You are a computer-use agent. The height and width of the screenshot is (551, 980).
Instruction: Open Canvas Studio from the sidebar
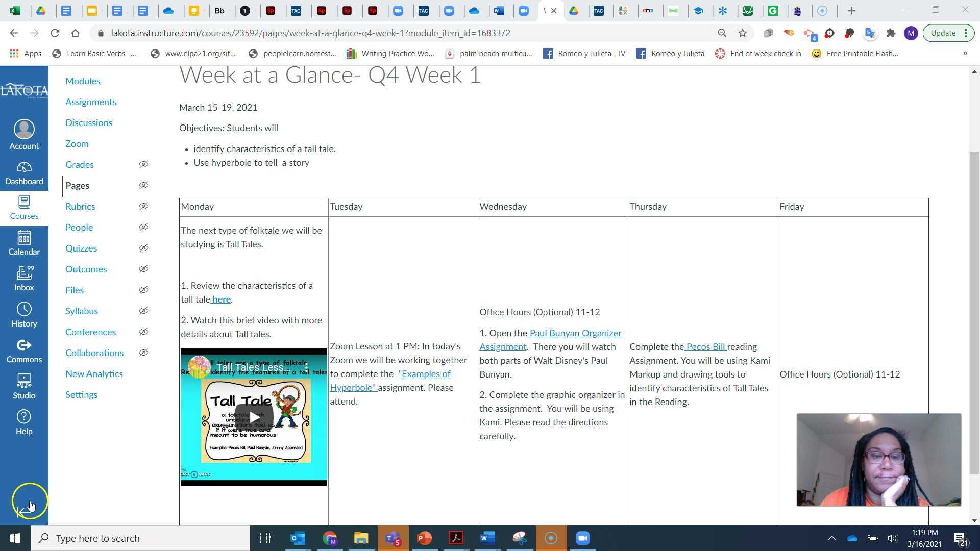pyautogui.click(x=24, y=385)
